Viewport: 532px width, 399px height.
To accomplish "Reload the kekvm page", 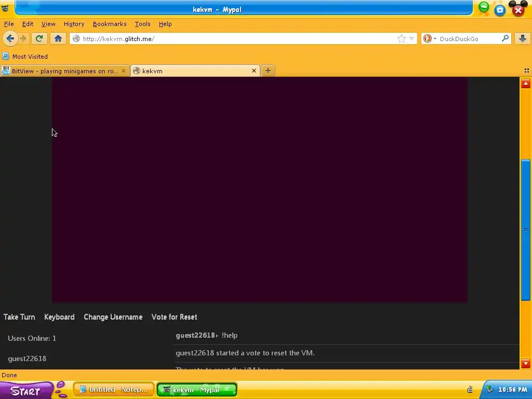I will [39, 38].
